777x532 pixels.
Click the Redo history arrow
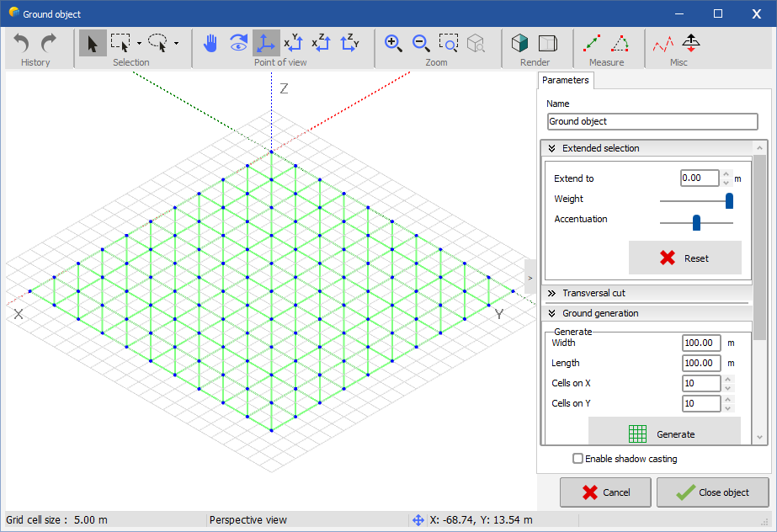49,43
